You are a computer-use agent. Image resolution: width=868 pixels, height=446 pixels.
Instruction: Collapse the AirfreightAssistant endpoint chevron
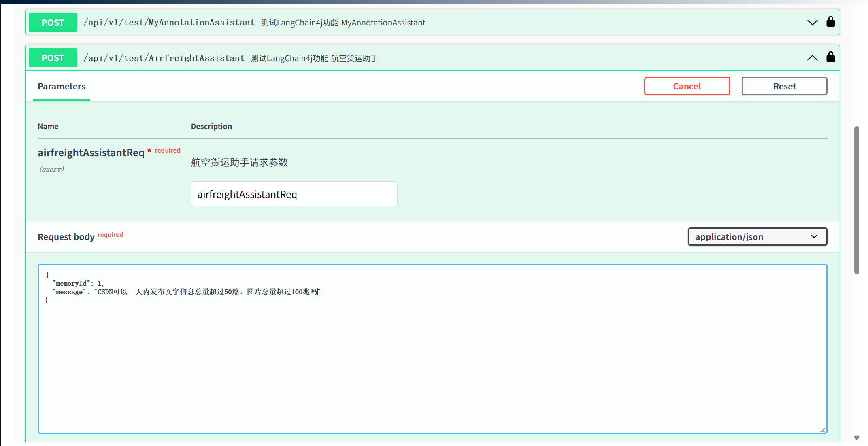[812, 58]
